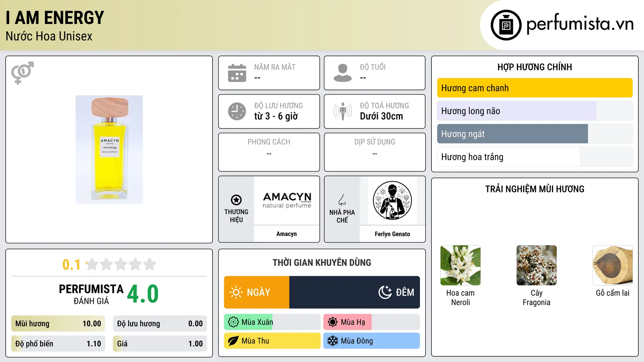Screen dimensions: 644x362
Task: Click the perfumer illustration above Ferlyn Genato
Action: click(x=392, y=200)
